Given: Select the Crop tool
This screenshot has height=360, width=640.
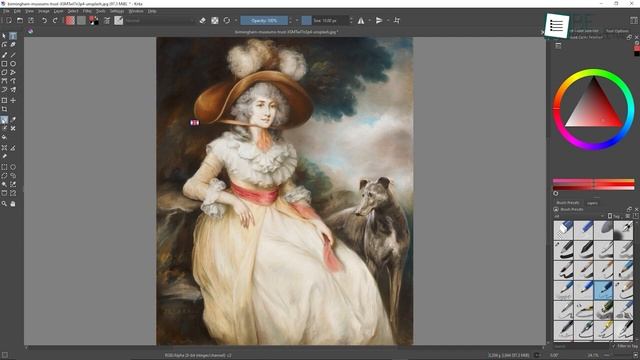Looking at the screenshot, I should (x=4, y=109).
